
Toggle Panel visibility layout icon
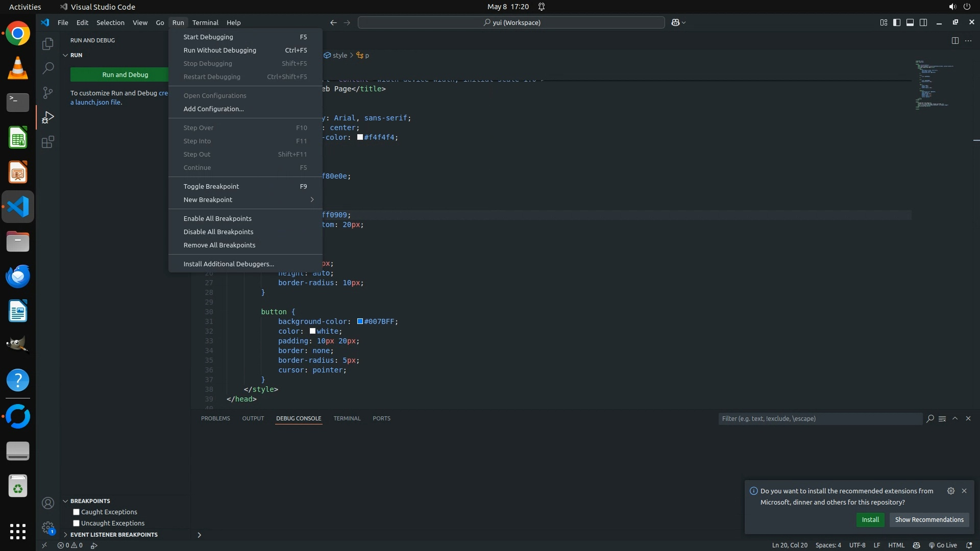[x=910, y=22]
